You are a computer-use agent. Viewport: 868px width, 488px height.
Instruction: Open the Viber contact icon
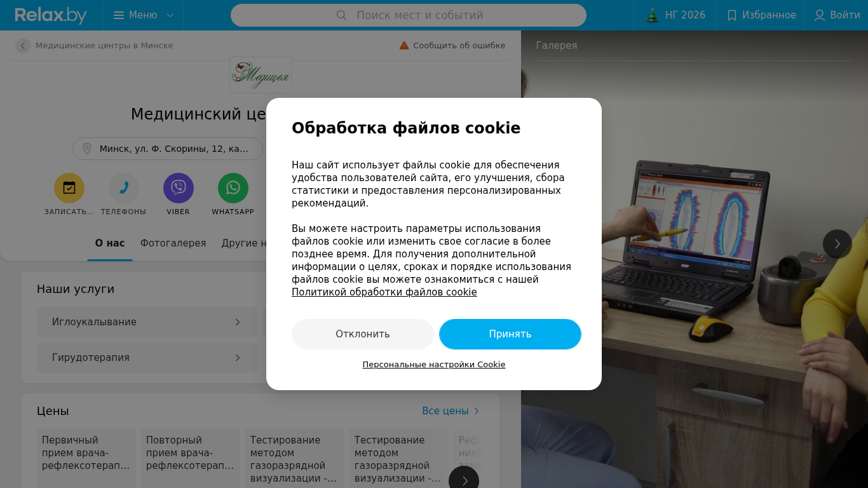179,188
